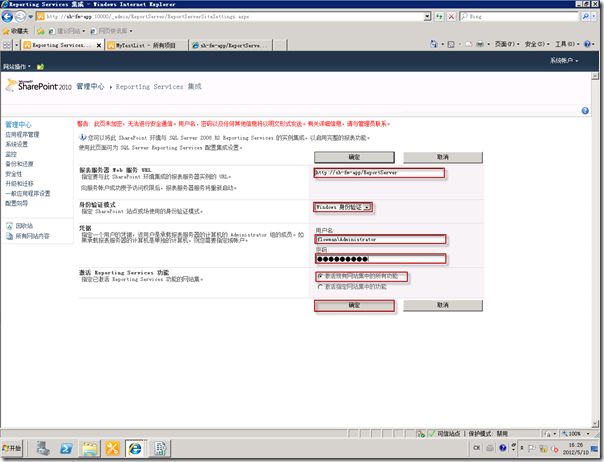
Task: Open the tab list dropdown arrow
Action: pos(17,45)
